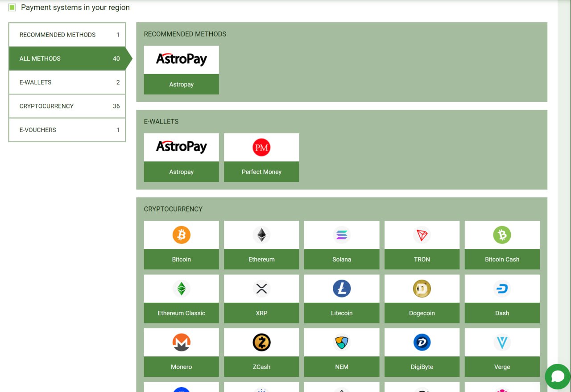
Task: Select the Ethereum diamond icon
Action: (261, 235)
